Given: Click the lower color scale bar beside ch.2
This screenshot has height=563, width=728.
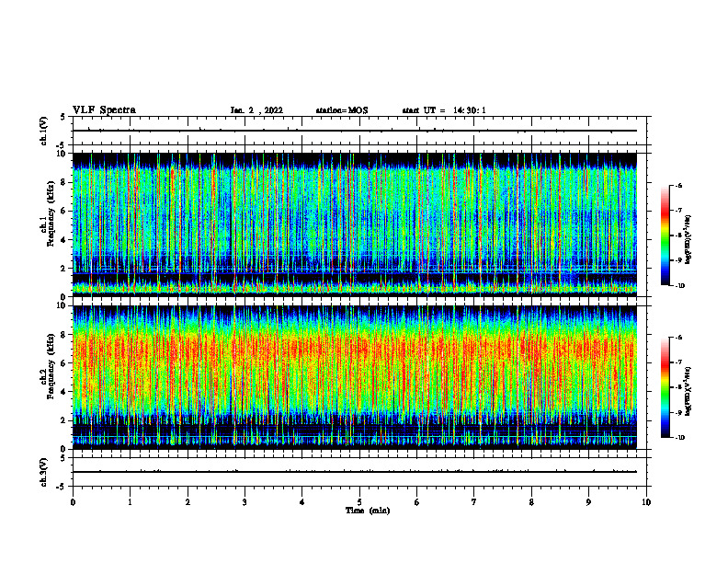Looking at the screenshot, I should (x=665, y=387).
